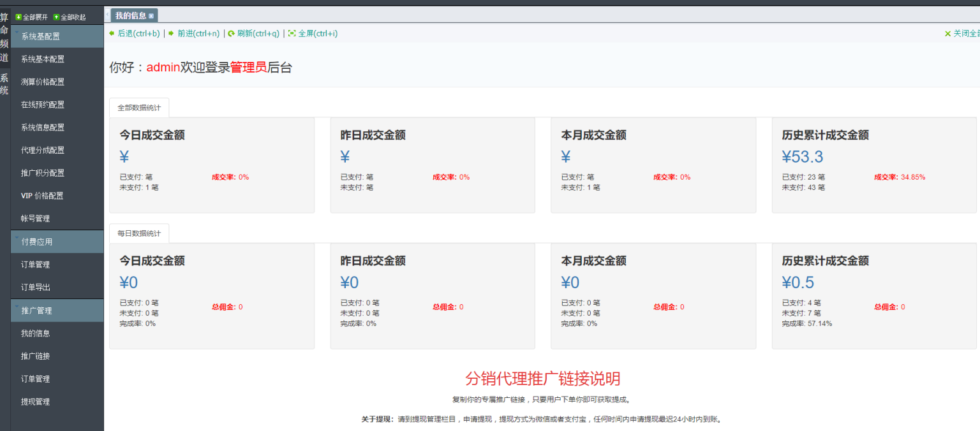Click the 全屏 fullscreen icon

292,33
